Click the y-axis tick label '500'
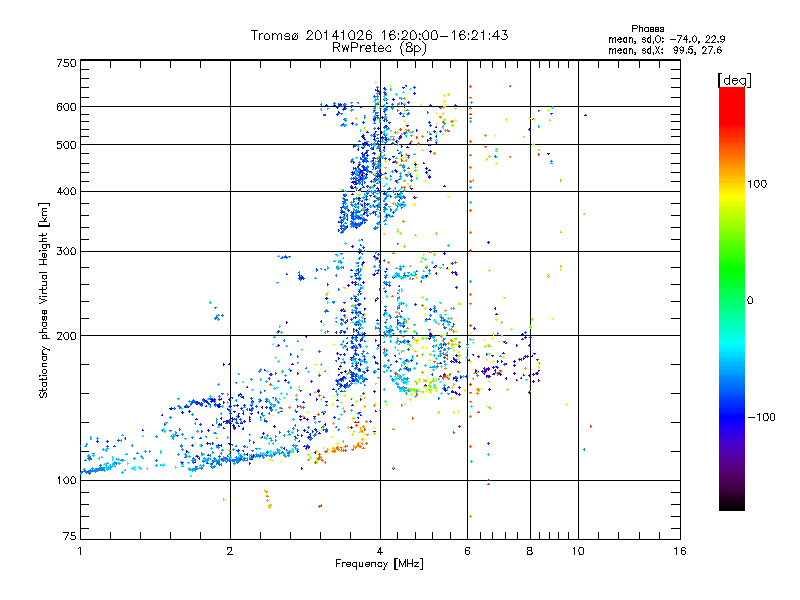The image size is (800, 600). pyautogui.click(x=66, y=145)
